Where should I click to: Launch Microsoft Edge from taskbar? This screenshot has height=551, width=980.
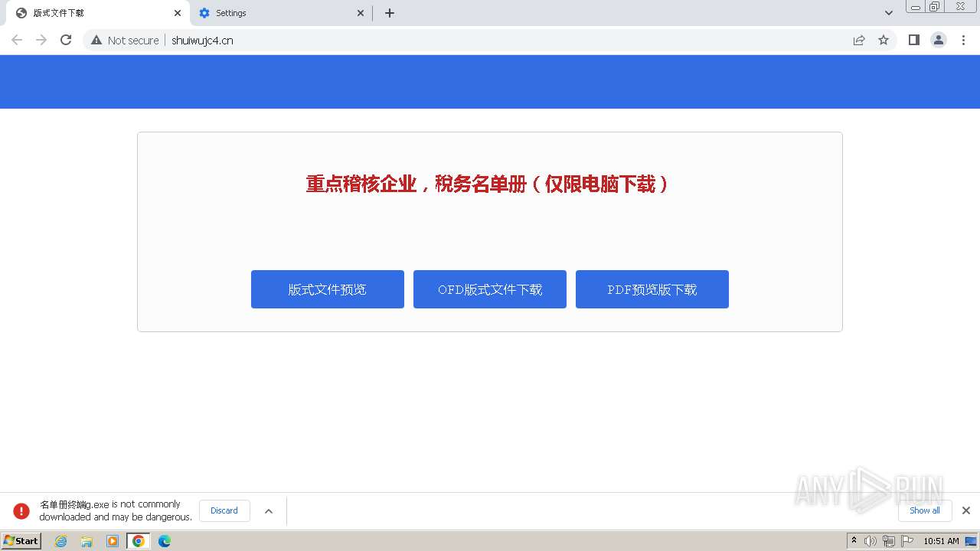tap(165, 541)
